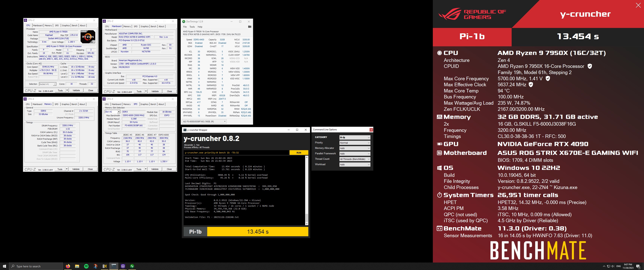Switch to CPU-Z purple chip taskbar icon
This screenshot has width=644, height=270.
click(x=123, y=266)
